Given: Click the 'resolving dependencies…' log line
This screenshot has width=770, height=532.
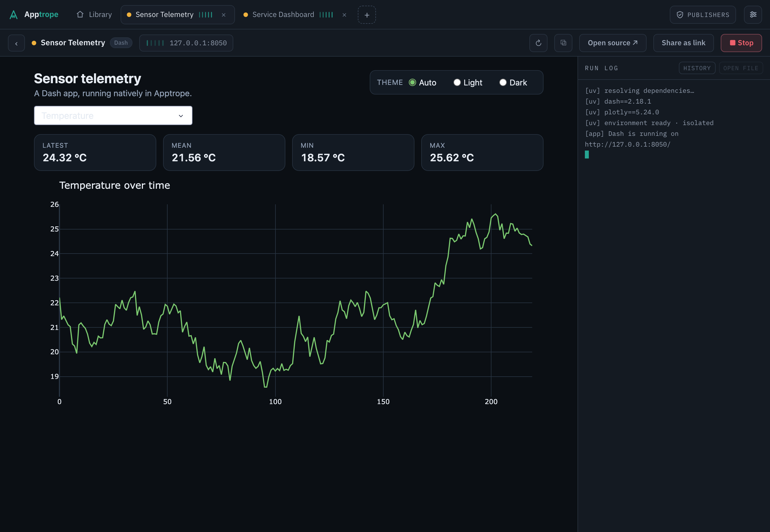Looking at the screenshot, I should (639, 91).
